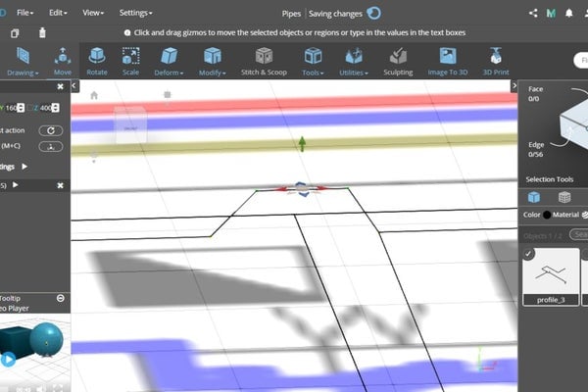Click the home view icon in the viewport

coord(94,96)
